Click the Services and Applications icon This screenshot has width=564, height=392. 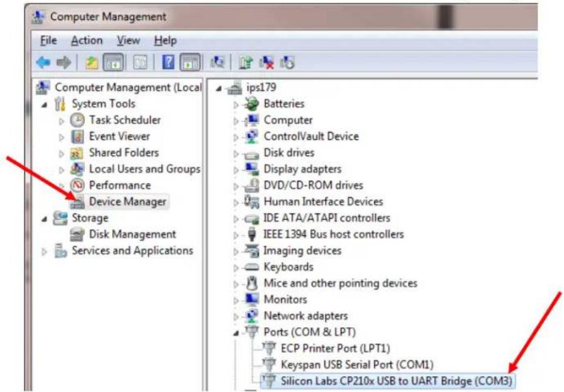tap(60, 251)
